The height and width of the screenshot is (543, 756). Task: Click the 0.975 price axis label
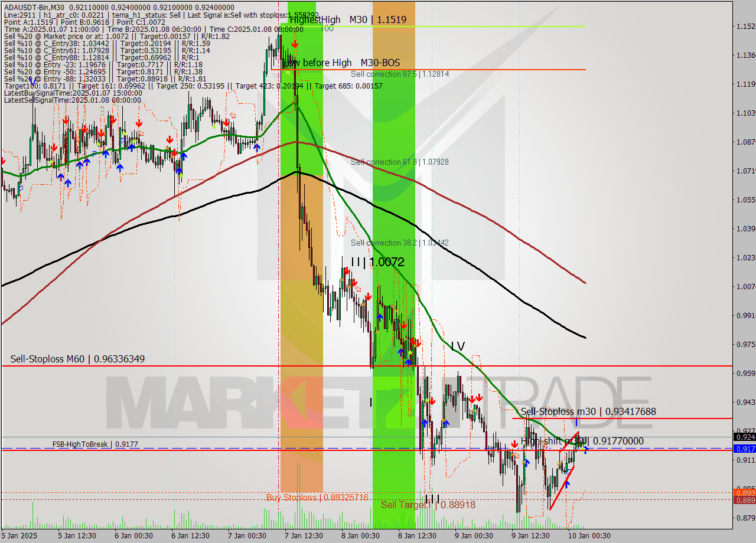[745, 345]
